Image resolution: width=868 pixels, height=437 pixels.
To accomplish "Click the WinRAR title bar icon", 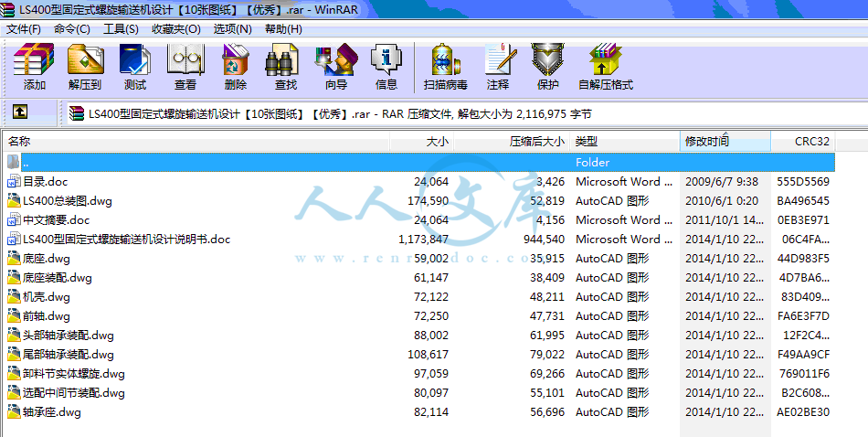I will point(7,9).
